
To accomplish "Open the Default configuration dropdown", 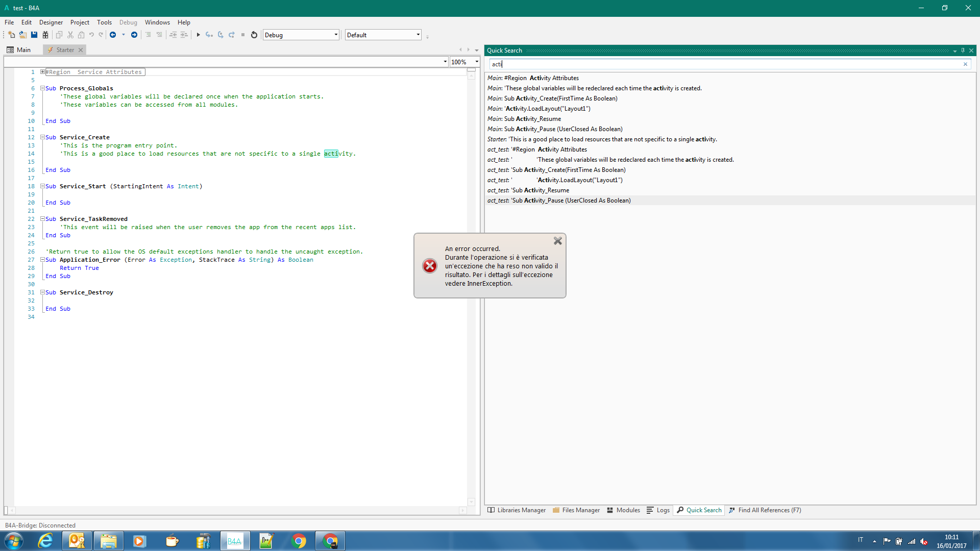I will click(x=418, y=35).
